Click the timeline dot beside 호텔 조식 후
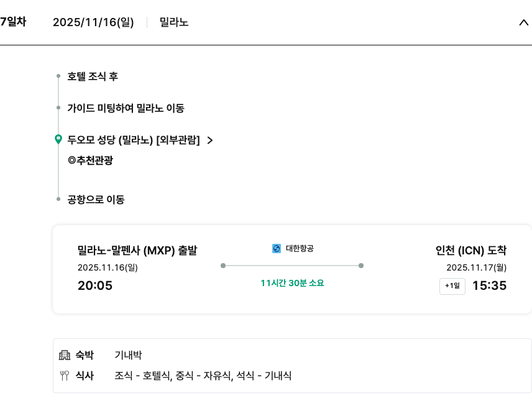This screenshot has height=418, width=532. (58, 77)
